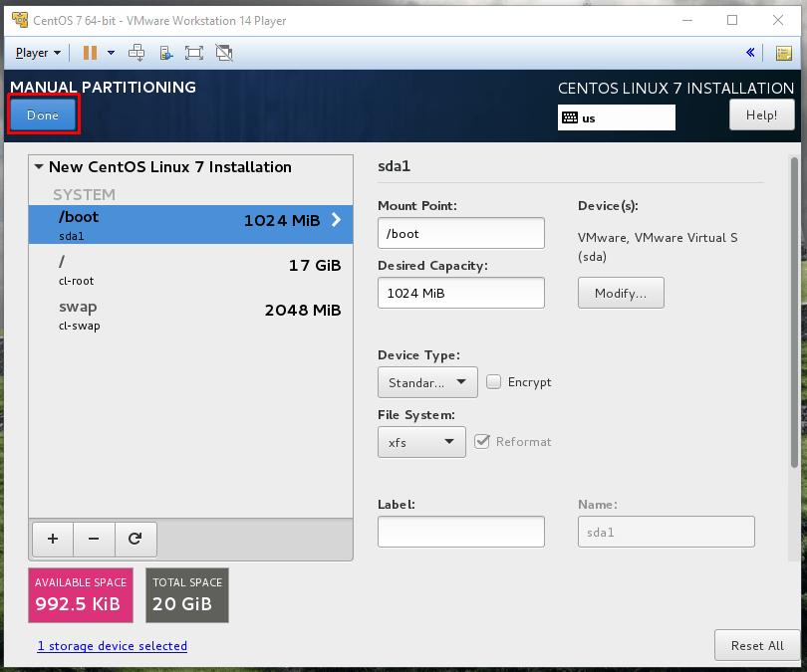Open the Device Type dropdown

pyautogui.click(x=427, y=382)
